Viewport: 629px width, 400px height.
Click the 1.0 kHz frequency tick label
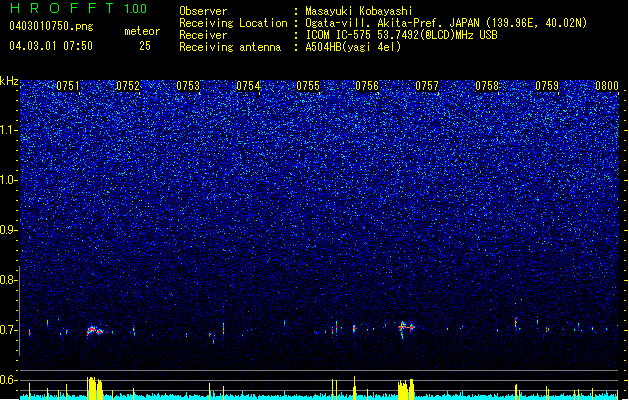[x=9, y=180]
